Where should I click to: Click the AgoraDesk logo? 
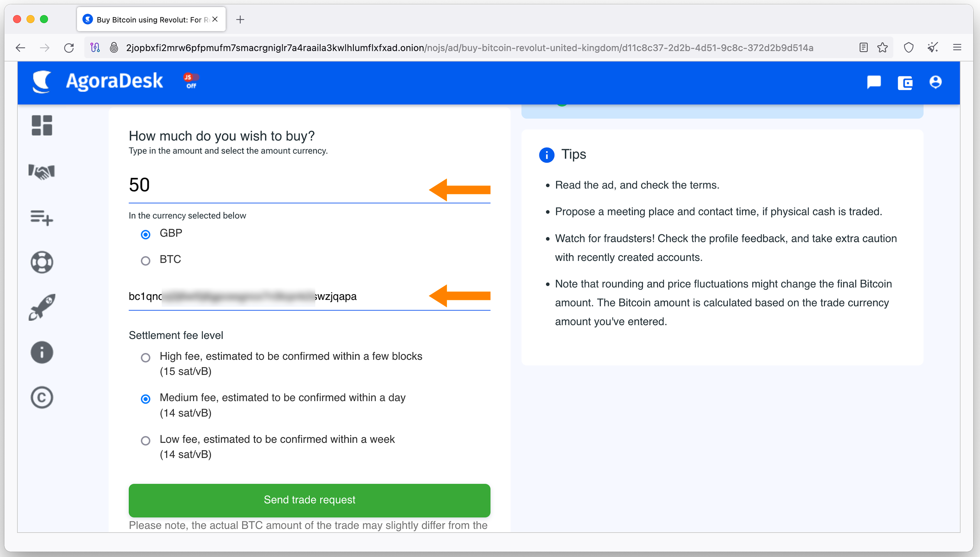tap(98, 82)
